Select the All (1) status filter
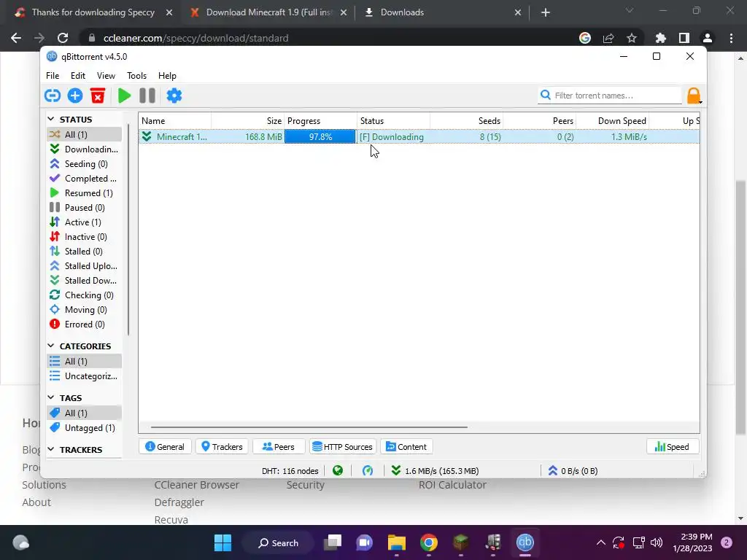The width and height of the screenshot is (747, 560). coord(85,134)
